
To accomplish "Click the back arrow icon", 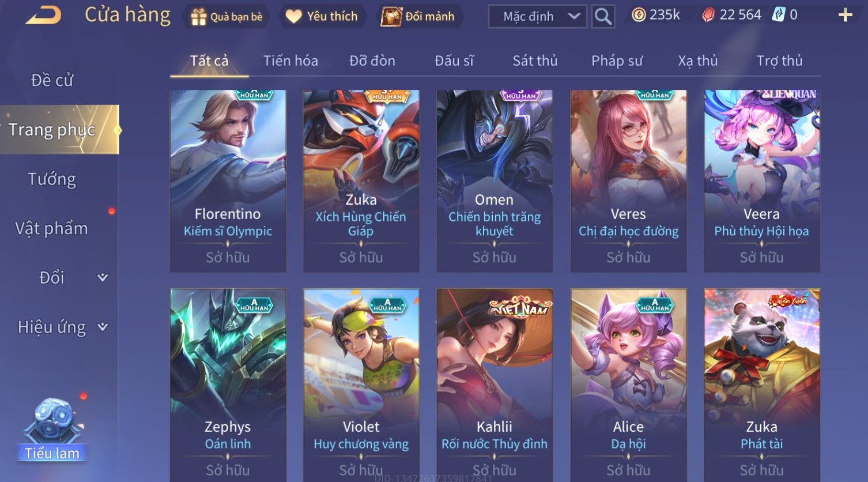I will pos(43,16).
